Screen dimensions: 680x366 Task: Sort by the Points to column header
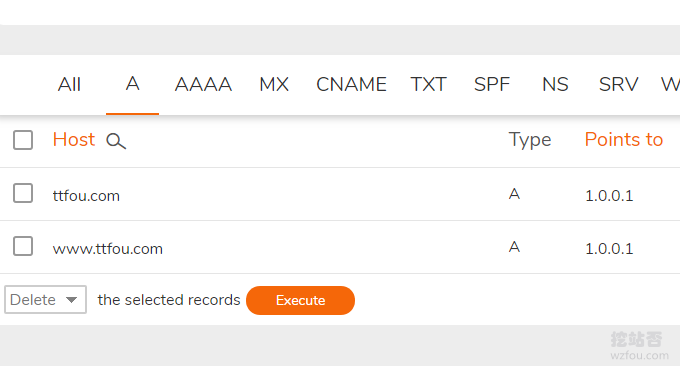pos(624,140)
